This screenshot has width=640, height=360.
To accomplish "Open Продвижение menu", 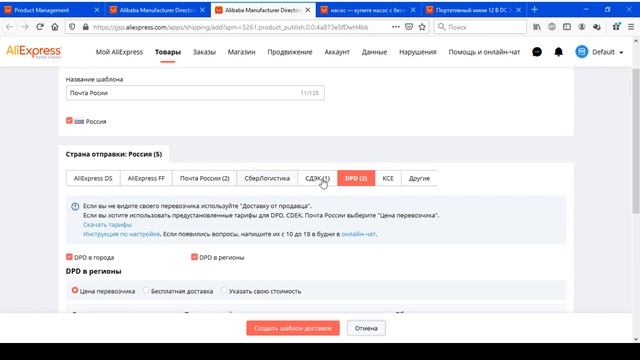I will pyautogui.click(x=290, y=52).
